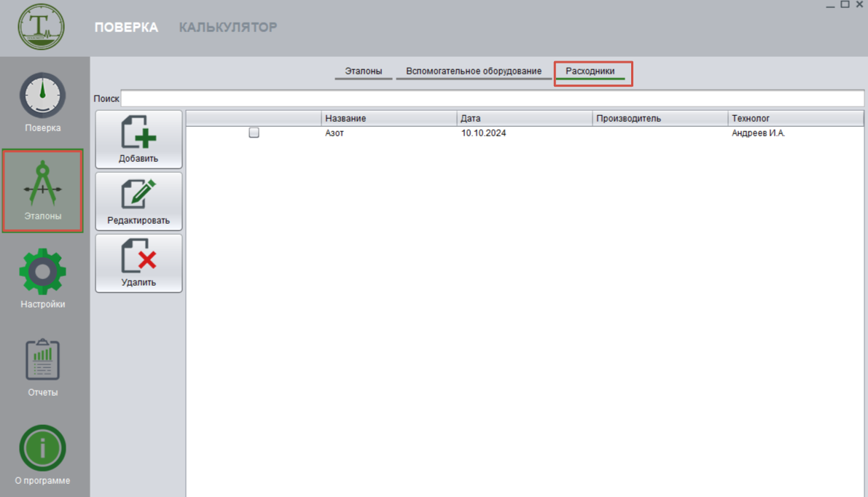Tick the checkbox for the Азот row
The image size is (868, 497).
[x=254, y=133]
